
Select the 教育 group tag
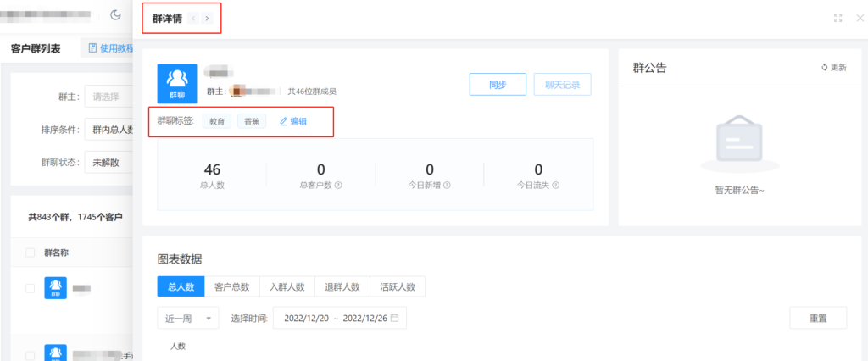coord(217,121)
